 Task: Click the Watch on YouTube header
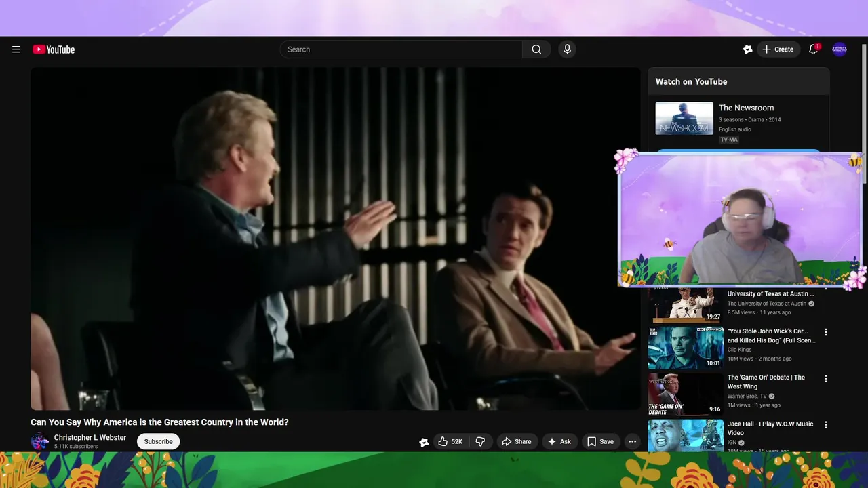[x=691, y=81]
